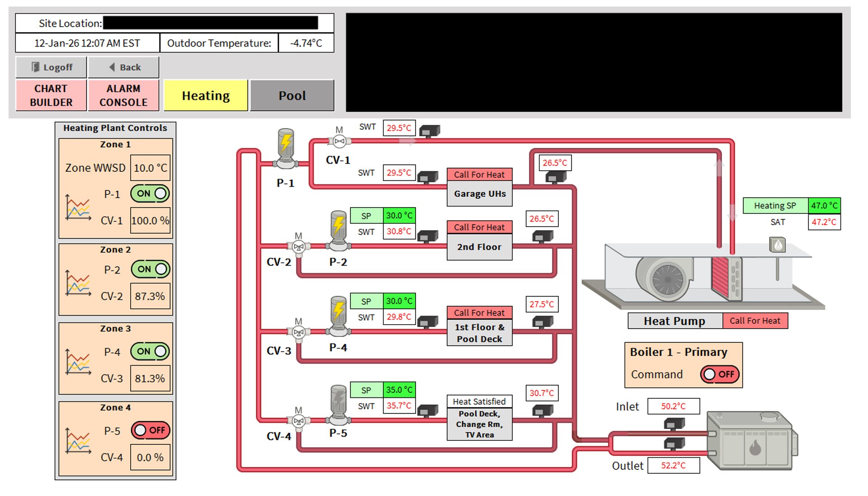The image size is (868, 496).
Task: Open Zone 4 trend chart icon
Action: pyautogui.click(x=78, y=441)
